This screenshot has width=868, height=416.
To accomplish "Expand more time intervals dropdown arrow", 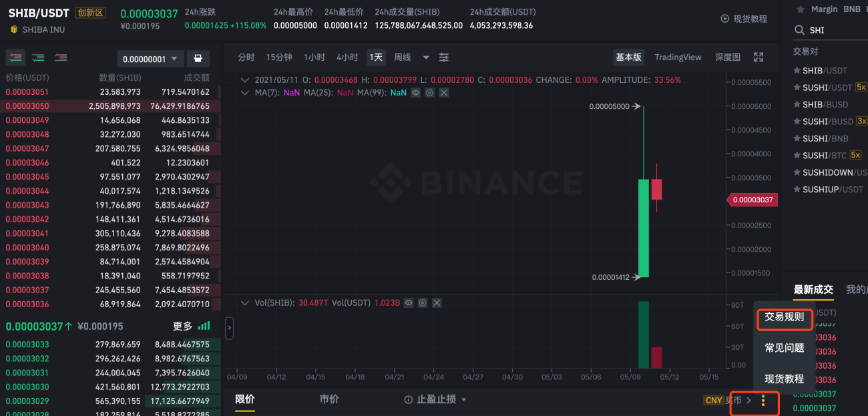I will [x=426, y=57].
